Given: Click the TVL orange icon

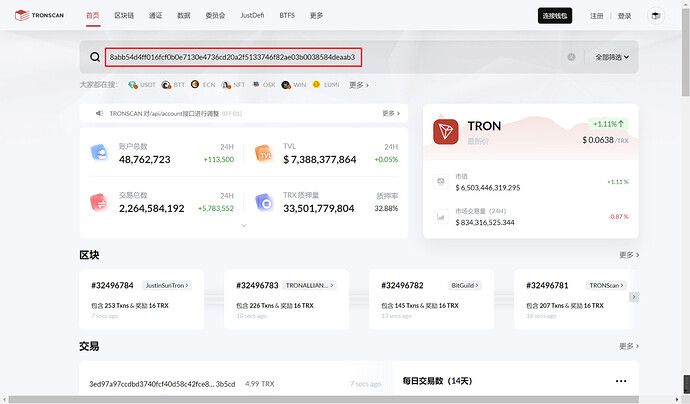Looking at the screenshot, I should click(x=264, y=153).
